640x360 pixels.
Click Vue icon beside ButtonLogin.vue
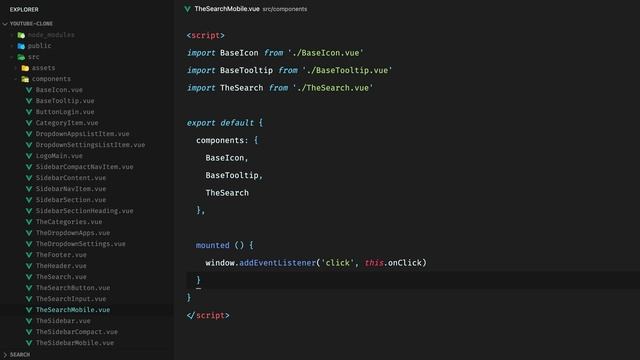29,112
